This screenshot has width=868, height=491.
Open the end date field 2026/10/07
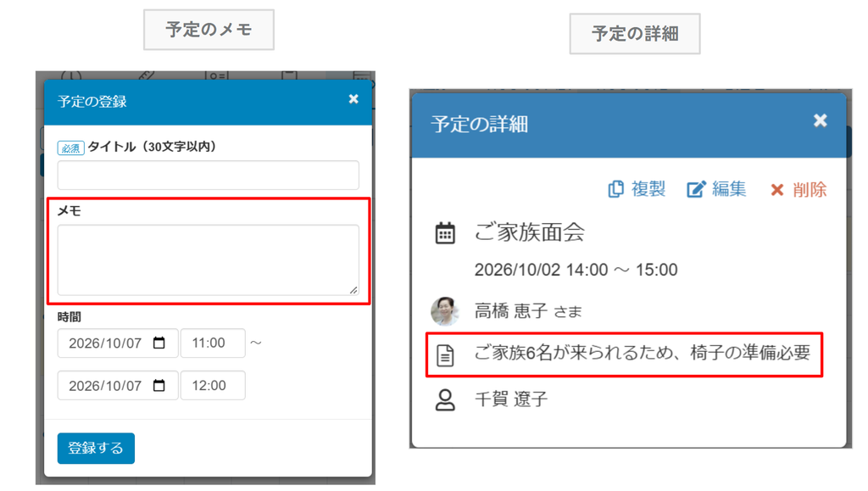(x=118, y=385)
